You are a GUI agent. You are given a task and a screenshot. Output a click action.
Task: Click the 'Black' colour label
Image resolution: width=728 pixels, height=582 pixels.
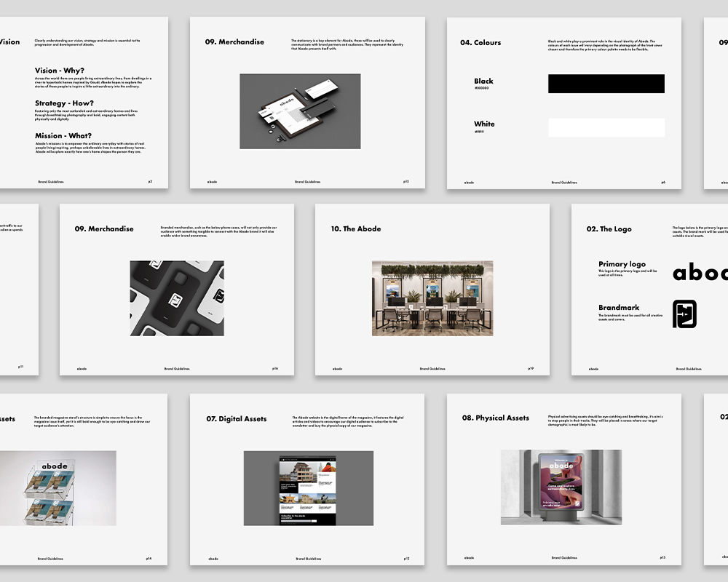tap(483, 81)
